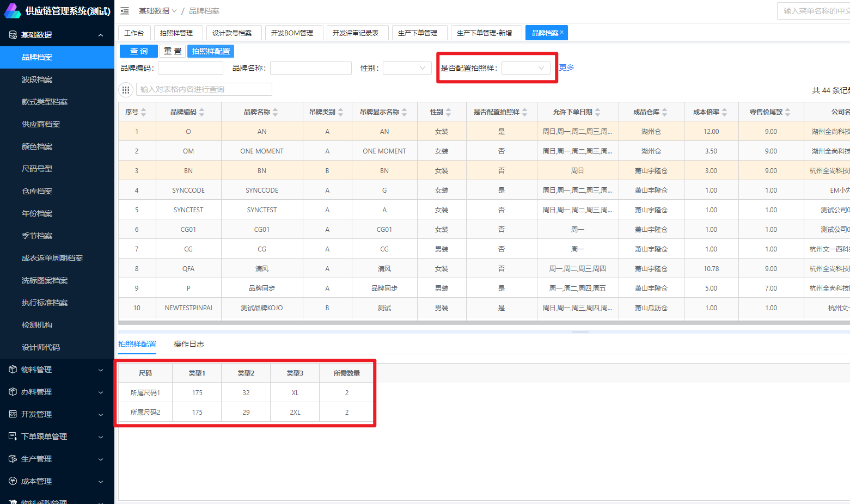Expand the 开发管理 sidebar menu
The image size is (850, 504).
tap(101, 414)
